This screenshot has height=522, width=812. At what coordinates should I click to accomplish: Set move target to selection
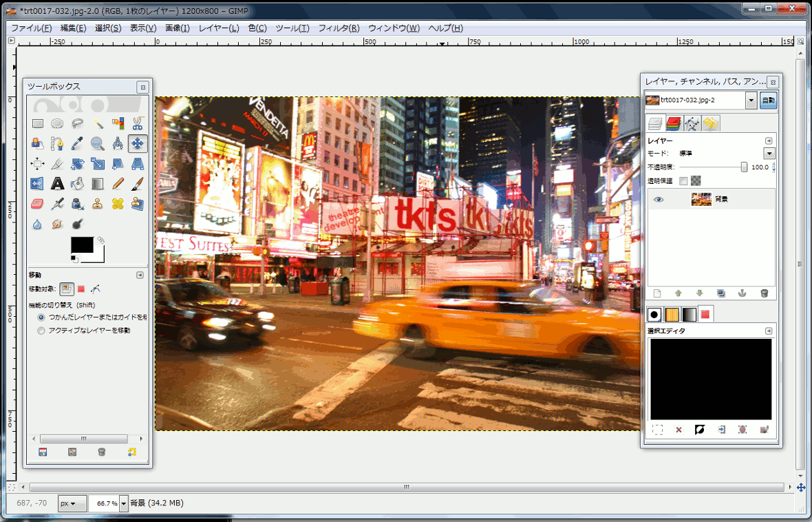click(81, 289)
